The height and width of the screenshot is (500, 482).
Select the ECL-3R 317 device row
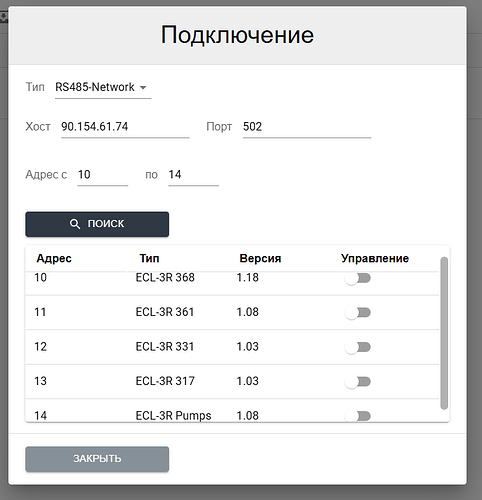point(232,382)
